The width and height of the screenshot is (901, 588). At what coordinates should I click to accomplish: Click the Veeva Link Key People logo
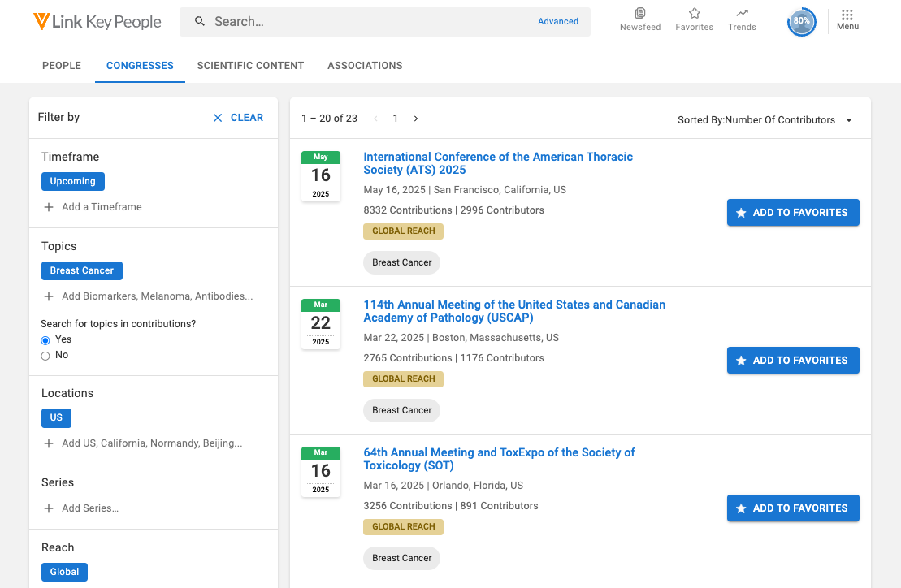coord(97,22)
